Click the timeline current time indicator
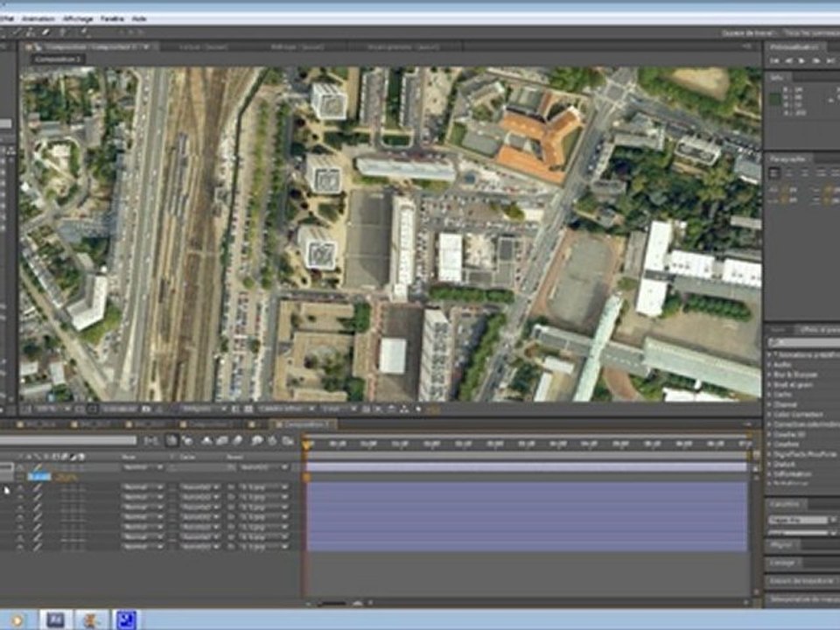 (x=306, y=444)
